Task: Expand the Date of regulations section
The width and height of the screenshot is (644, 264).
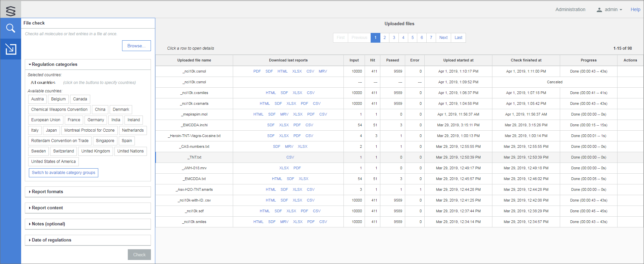Action: 51,240
